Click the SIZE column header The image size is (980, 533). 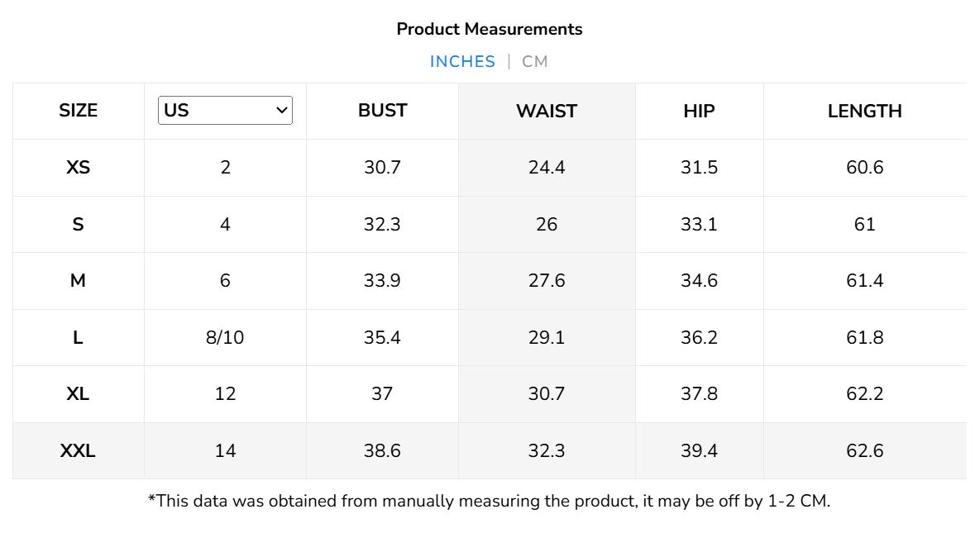pos(78,112)
